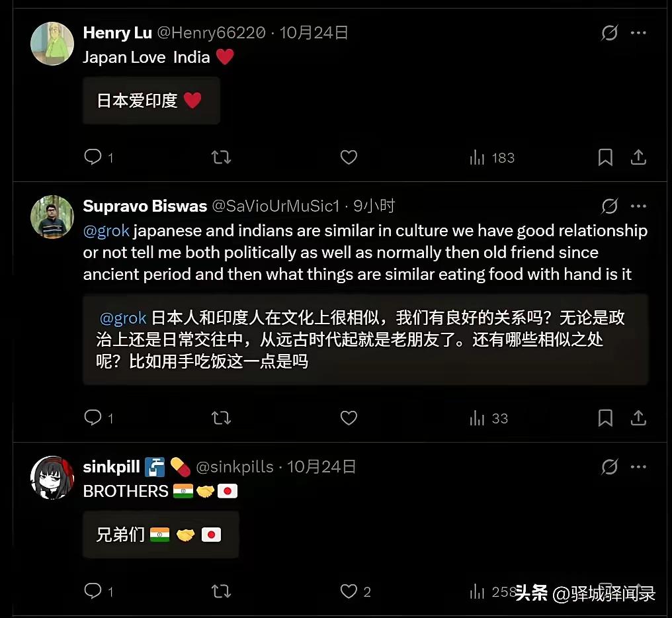Image resolution: width=672 pixels, height=618 pixels.
Task: Bookmark Henry Lu's tweet
Action: tap(605, 157)
